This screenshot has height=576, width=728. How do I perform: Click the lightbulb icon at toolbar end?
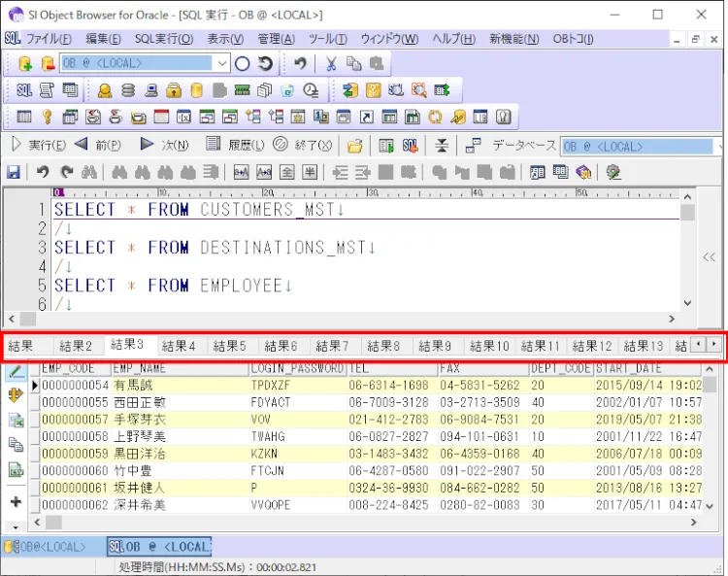503,117
